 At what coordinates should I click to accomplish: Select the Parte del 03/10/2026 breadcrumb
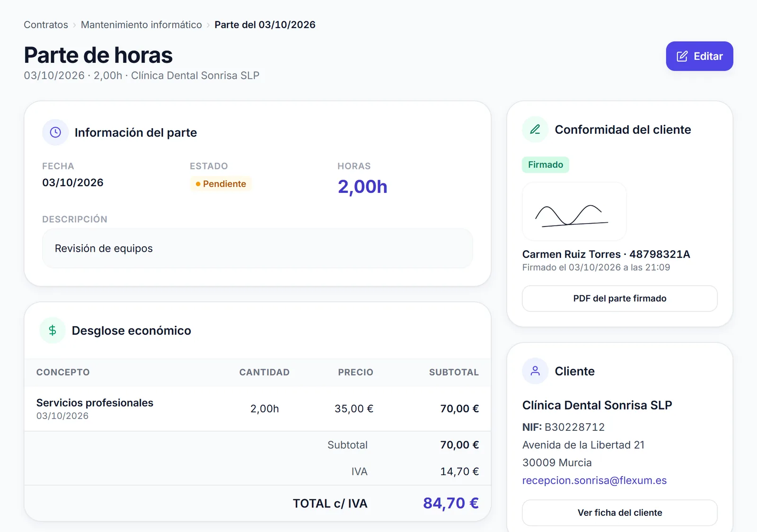point(265,25)
